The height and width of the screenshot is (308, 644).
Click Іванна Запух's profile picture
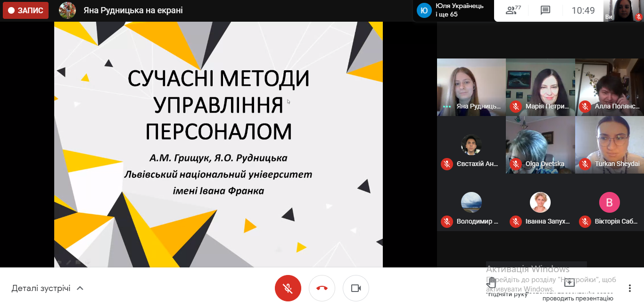pos(540,202)
